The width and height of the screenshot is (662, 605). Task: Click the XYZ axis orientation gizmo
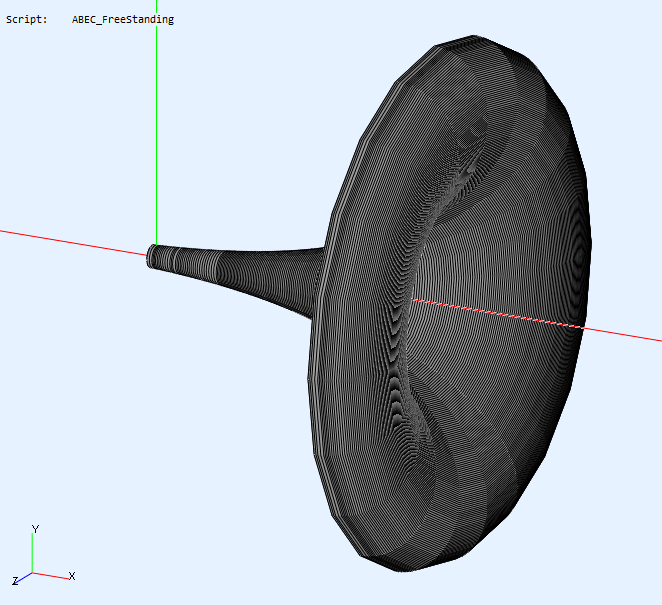pyautogui.click(x=43, y=555)
